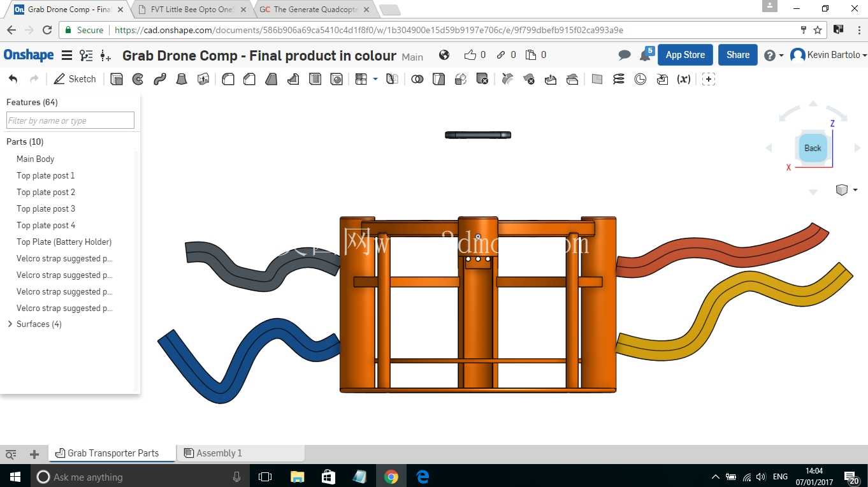Screen dimensions: 868x487
Task: Open the comments panel
Action: pyautogui.click(x=625, y=55)
